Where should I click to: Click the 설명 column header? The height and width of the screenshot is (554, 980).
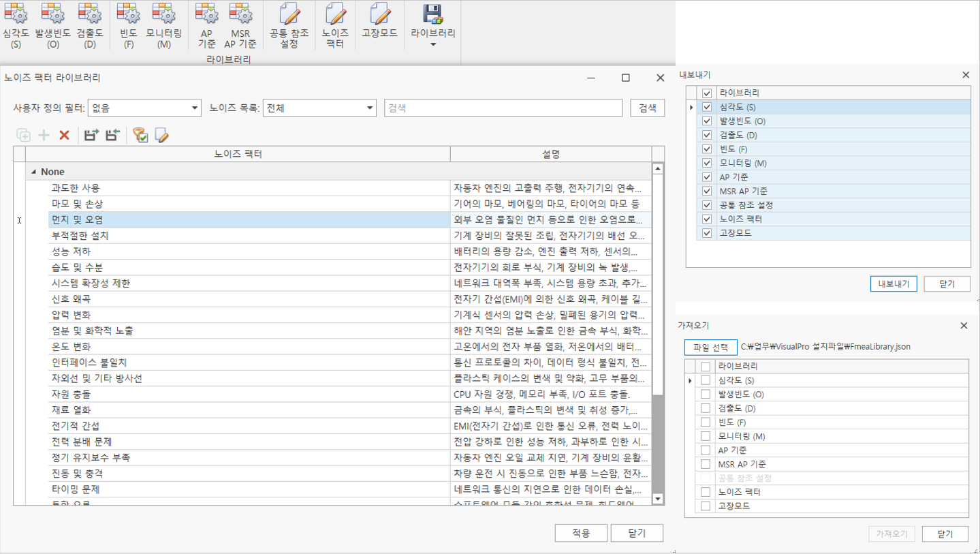click(x=551, y=155)
